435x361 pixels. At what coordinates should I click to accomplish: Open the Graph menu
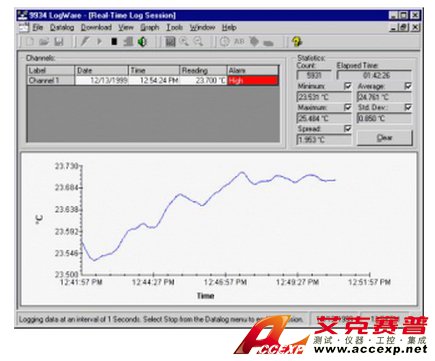(x=150, y=27)
